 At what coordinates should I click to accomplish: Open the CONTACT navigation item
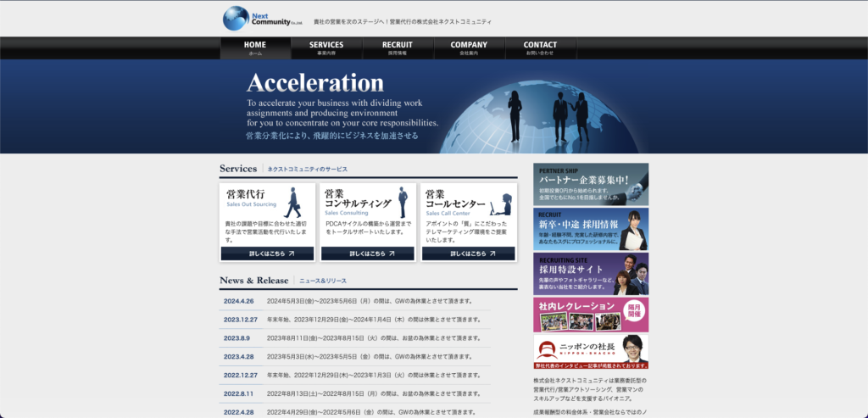pyautogui.click(x=540, y=48)
